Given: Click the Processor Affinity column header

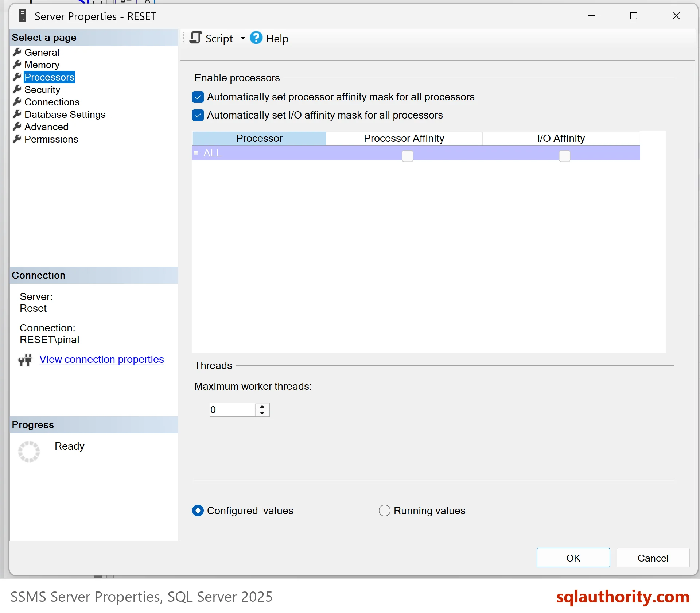Looking at the screenshot, I should pyautogui.click(x=404, y=139).
